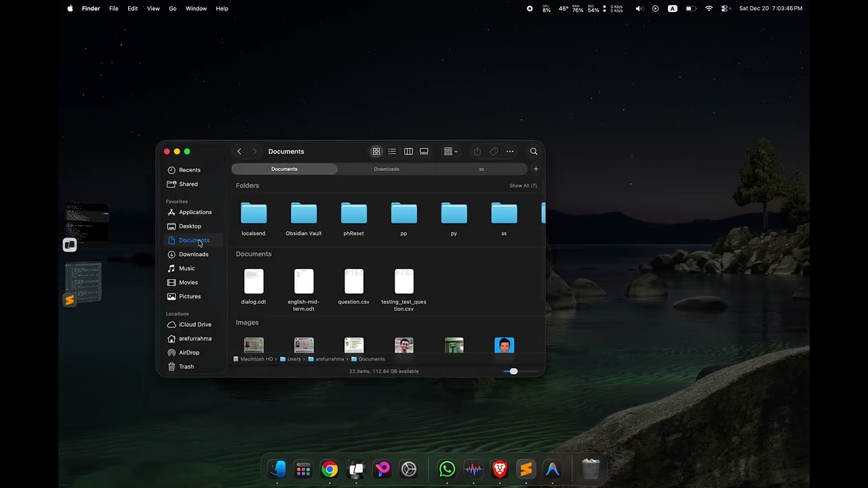Click Macintosh HD in the path bar

tap(253, 359)
